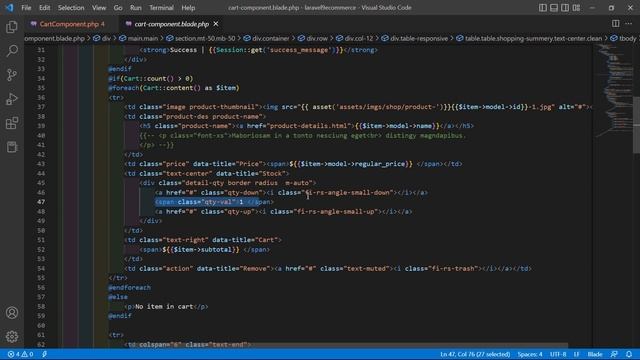Select the cart-component.blade.php tab
The height and width of the screenshot is (360, 640).
pos(171,24)
